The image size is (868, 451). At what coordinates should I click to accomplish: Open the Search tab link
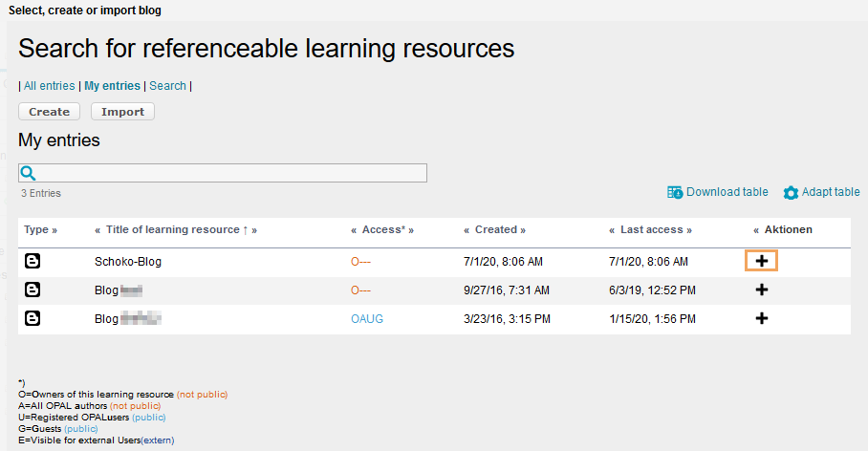click(167, 86)
